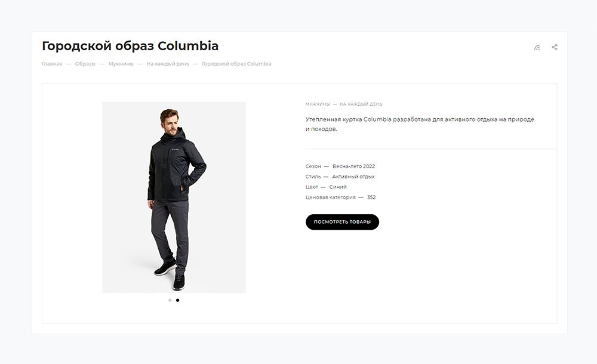Select Мужчины in the breadcrumb trail
The height and width of the screenshot is (364, 597).
click(x=121, y=64)
